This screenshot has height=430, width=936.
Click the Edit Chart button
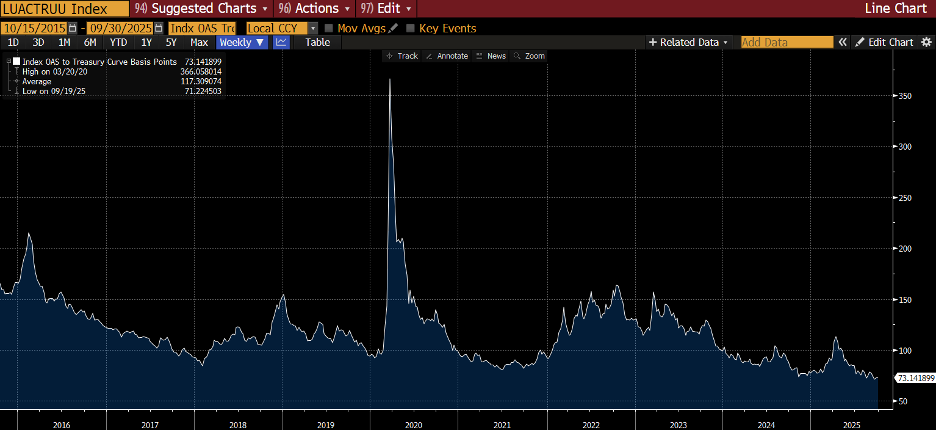click(x=885, y=42)
